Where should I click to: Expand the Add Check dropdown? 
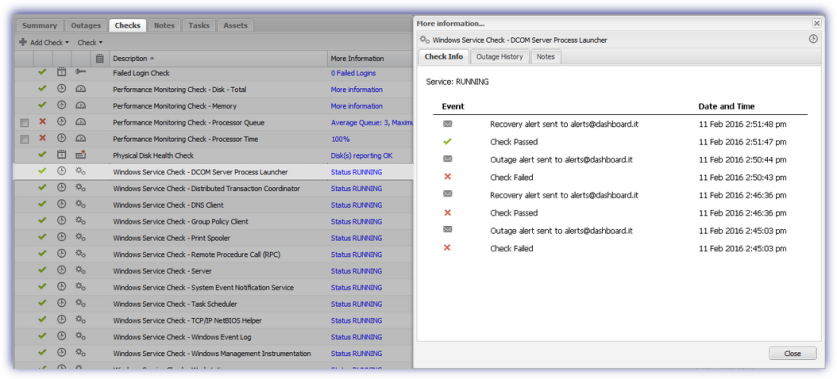click(x=44, y=42)
